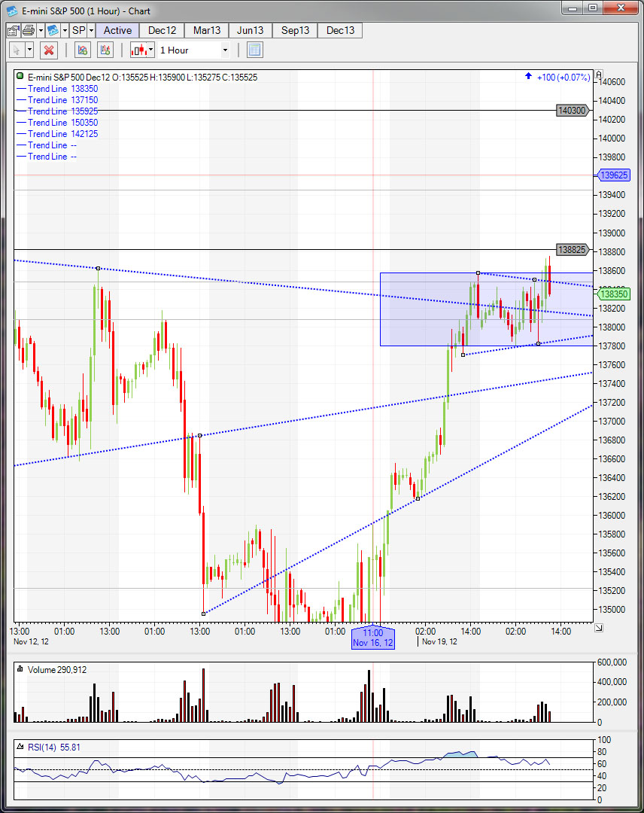Click the Trend Line 138350 legend label
This screenshot has height=813, width=644.
pos(62,89)
